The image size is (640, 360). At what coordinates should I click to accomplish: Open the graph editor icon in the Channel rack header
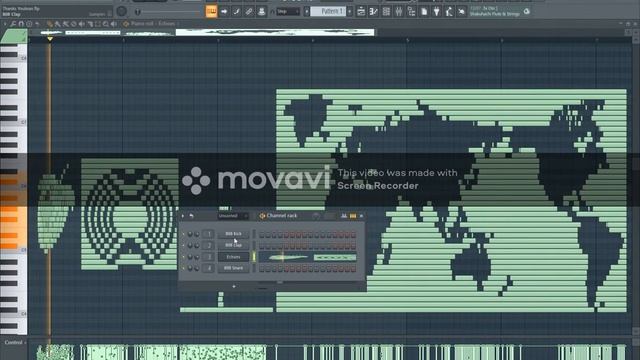coord(344,216)
